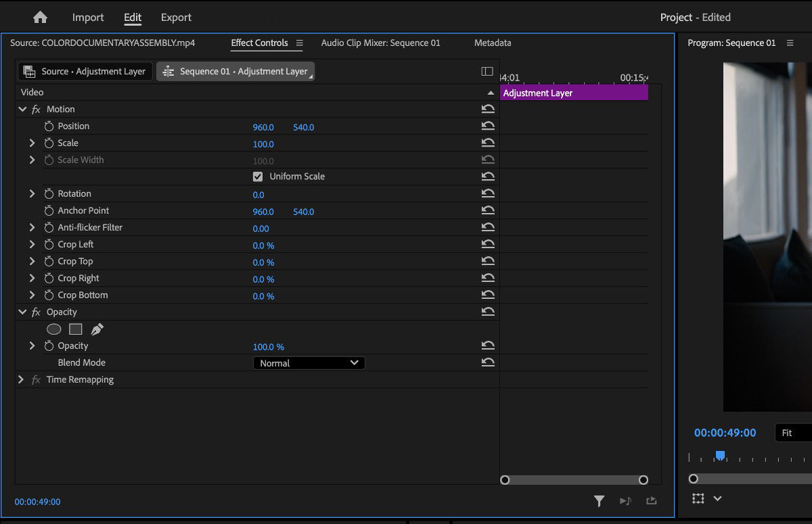The image size is (812, 524).
Task: Toggle keyframe animation stopwatch for Position
Action: point(48,126)
